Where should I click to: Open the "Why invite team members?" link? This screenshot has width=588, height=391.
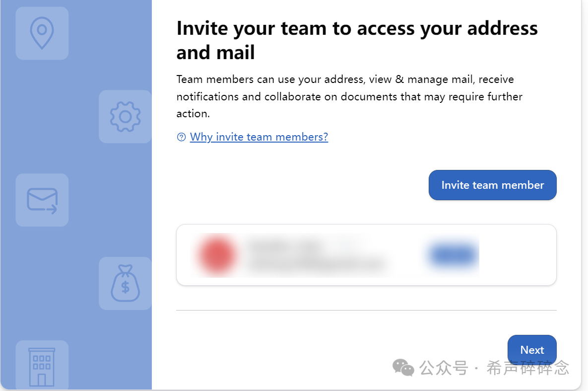click(259, 137)
